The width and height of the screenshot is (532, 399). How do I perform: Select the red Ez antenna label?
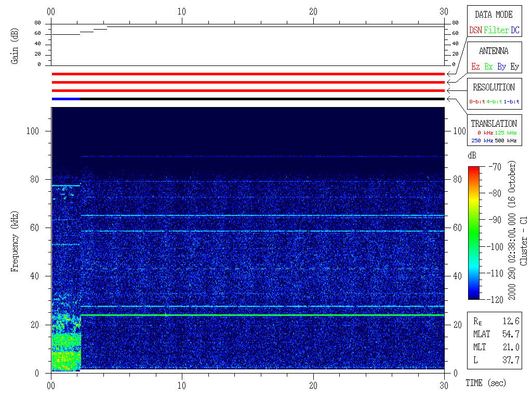(x=475, y=67)
